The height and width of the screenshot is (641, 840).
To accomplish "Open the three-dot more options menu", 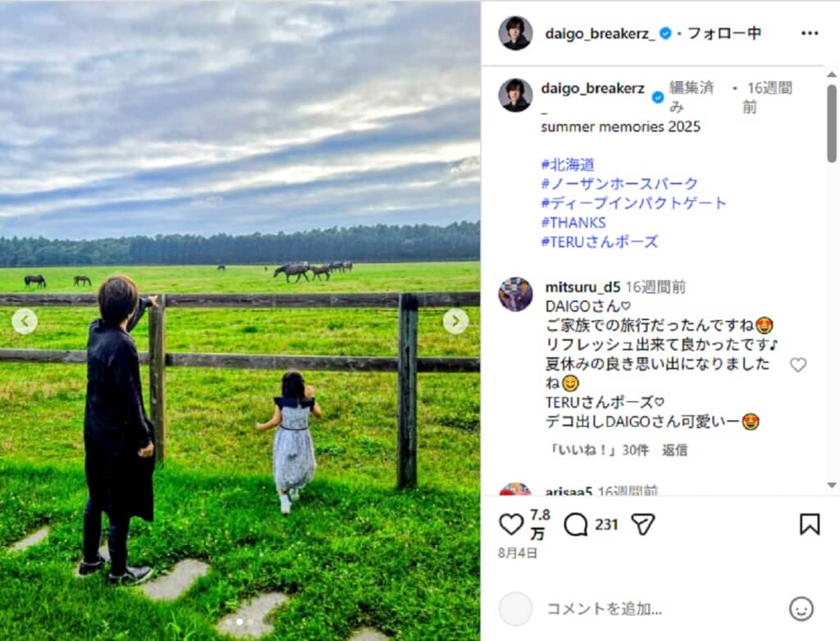I will (810, 33).
